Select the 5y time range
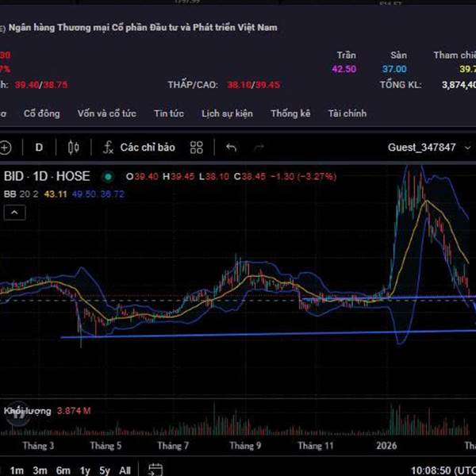 point(105,470)
